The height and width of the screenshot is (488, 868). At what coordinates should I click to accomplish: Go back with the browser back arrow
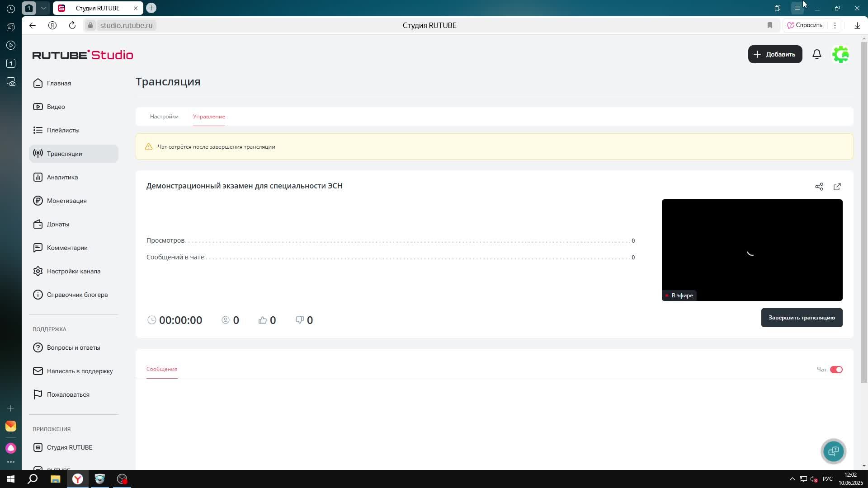pyautogui.click(x=33, y=25)
